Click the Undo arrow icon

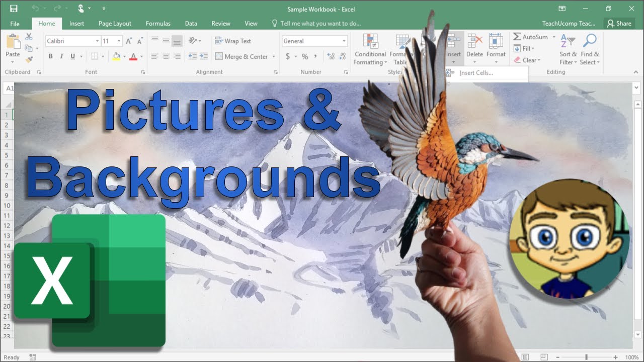tap(35, 9)
